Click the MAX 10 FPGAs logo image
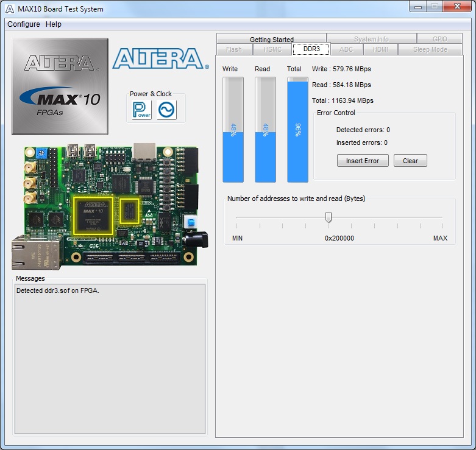The width and height of the screenshot is (476, 450). coord(60,86)
